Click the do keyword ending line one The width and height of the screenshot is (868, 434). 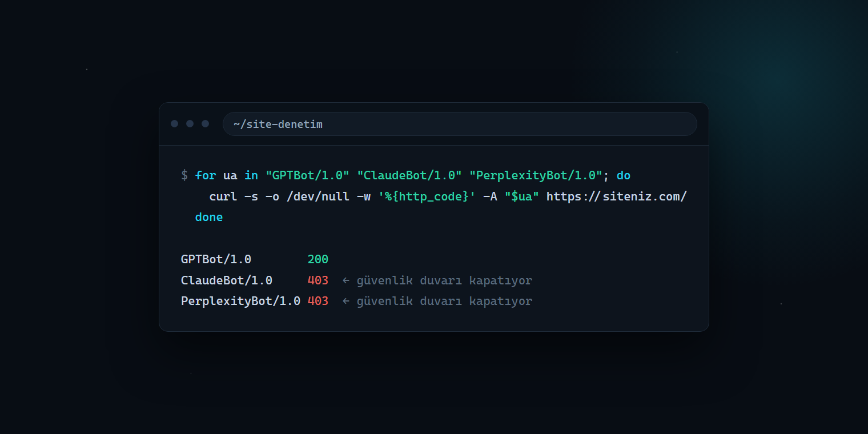point(624,175)
